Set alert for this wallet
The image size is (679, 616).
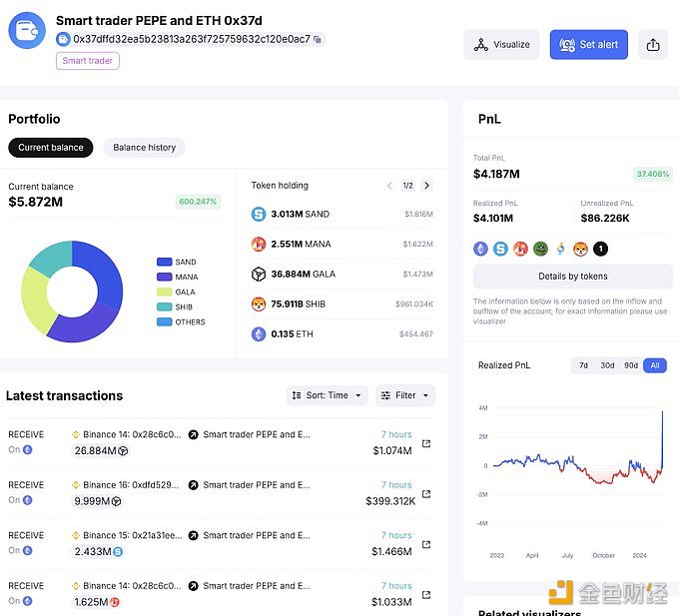588,45
